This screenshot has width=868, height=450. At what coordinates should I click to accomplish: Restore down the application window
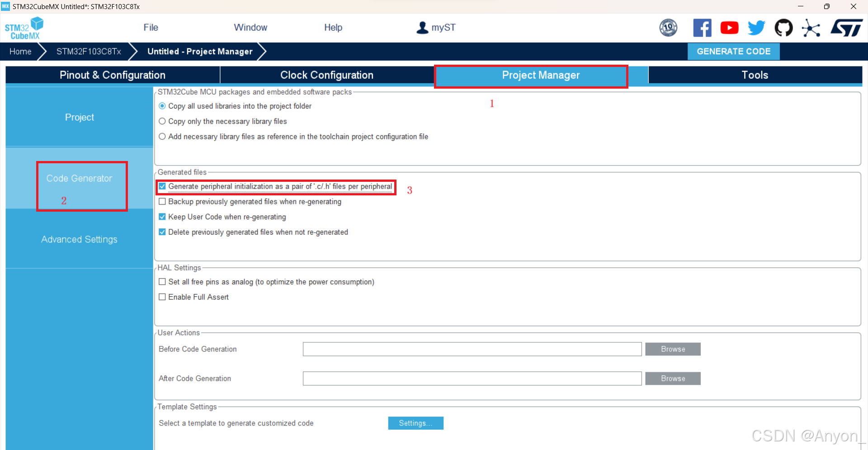click(826, 6)
